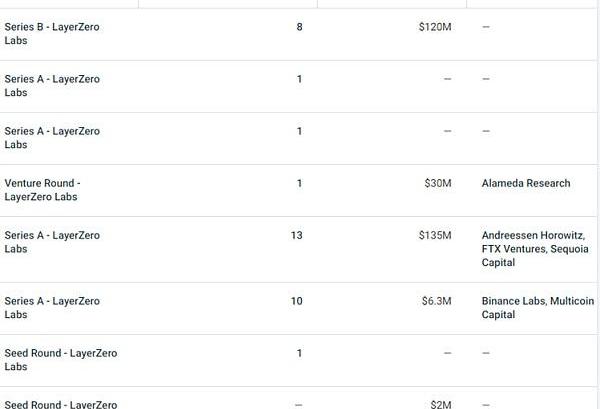Screen dimensions: 600x409
Task: Select the $6.3M money raised cell
Action: [435, 301]
